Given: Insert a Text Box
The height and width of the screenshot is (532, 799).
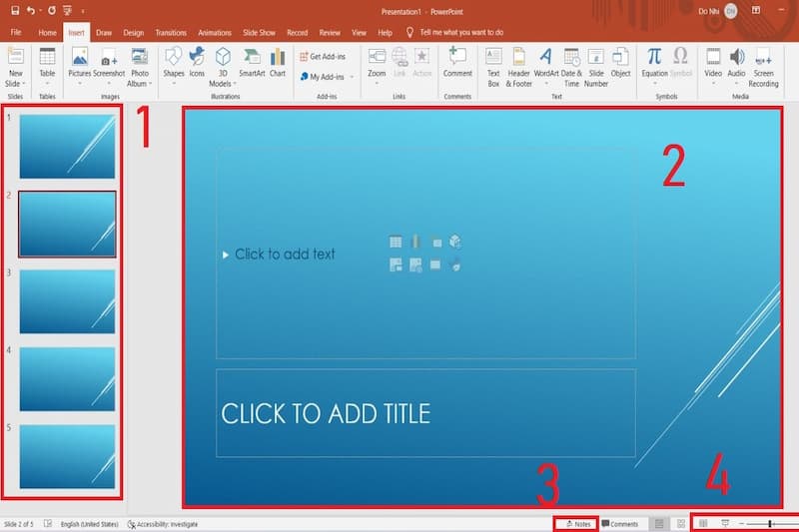Looking at the screenshot, I should pyautogui.click(x=493, y=67).
